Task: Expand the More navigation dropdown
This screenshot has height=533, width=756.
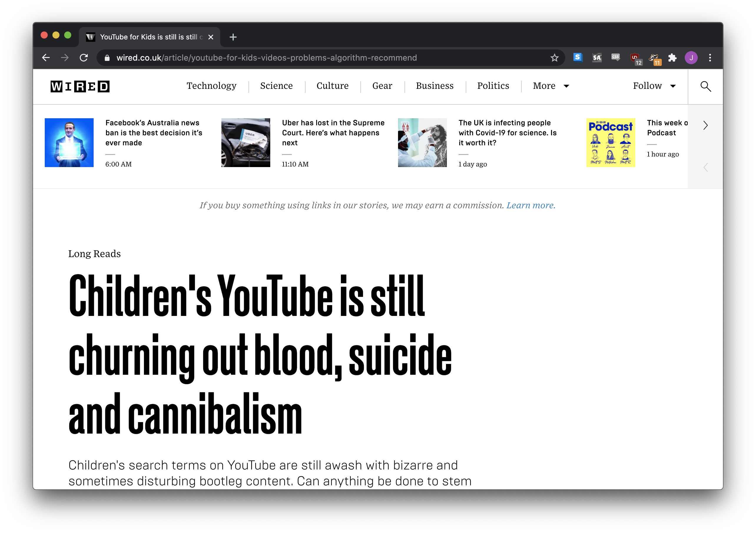Action: 550,86
